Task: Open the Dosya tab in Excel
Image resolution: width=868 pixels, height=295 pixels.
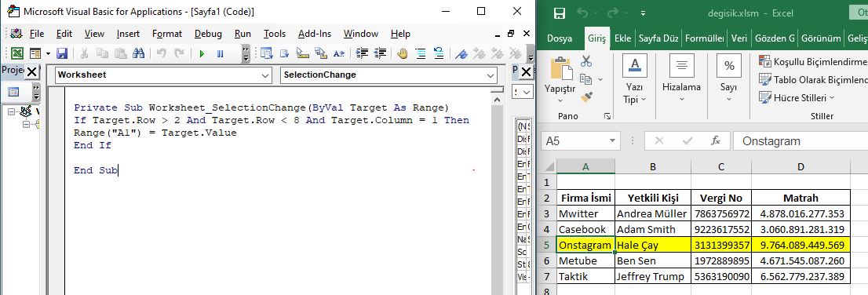Action: coord(559,38)
